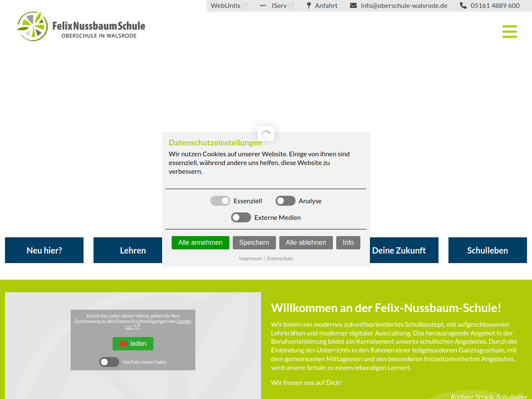This screenshot has width=532, height=399.
Task: Click the Anfahrt map pin icon
Action: point(309,5)
